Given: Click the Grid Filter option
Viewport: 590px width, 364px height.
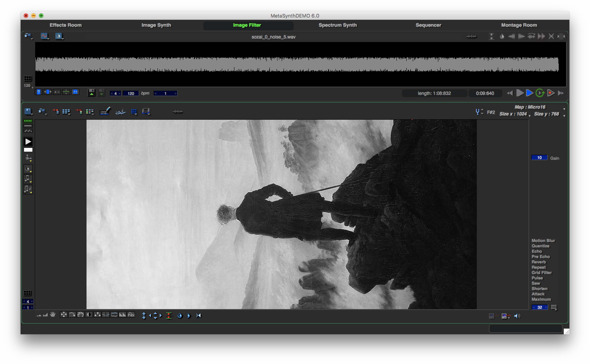Looking at the screenshot, I should coord(542,273).
